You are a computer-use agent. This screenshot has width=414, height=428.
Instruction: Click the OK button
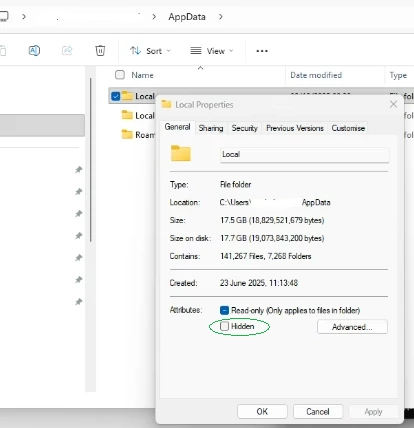pyautogui.click(x=262, y=412)
